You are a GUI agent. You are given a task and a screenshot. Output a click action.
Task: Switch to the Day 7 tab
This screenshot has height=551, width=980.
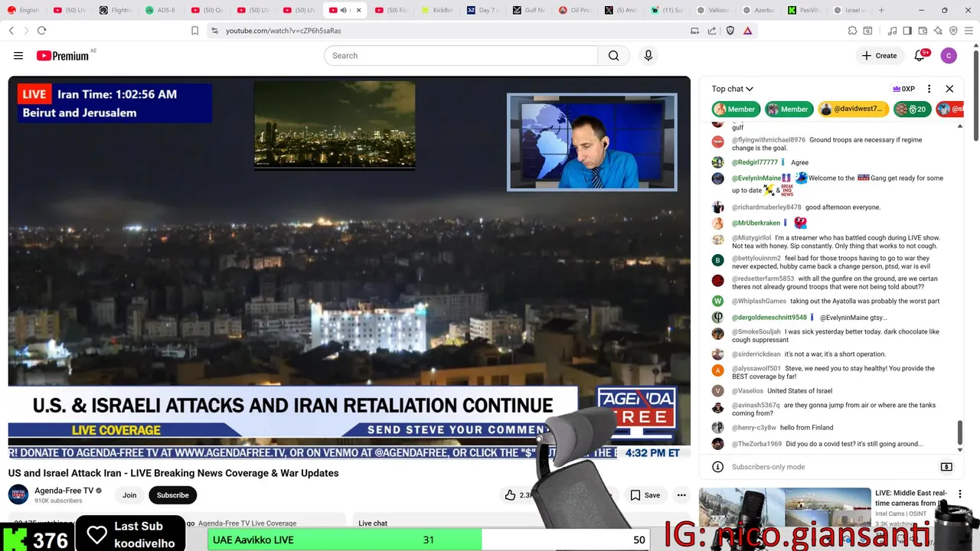[x=483, y=10]
